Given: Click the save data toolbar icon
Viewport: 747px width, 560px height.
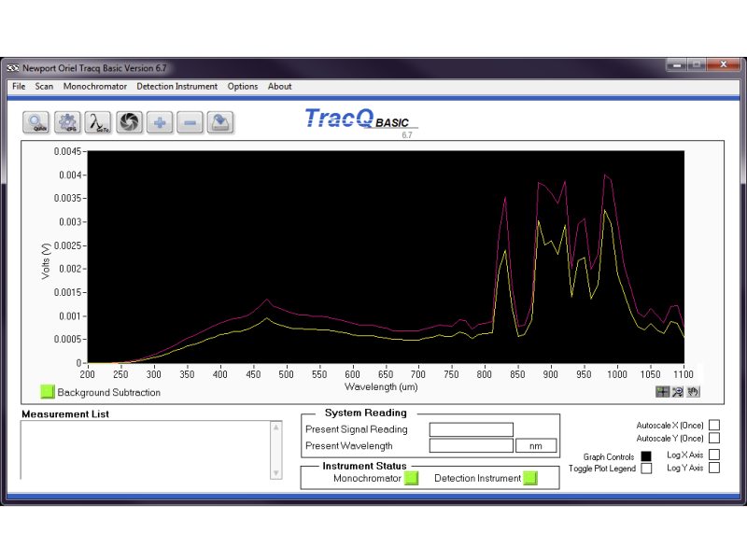Looking at the screenshot, I should (x=220, y=122).
